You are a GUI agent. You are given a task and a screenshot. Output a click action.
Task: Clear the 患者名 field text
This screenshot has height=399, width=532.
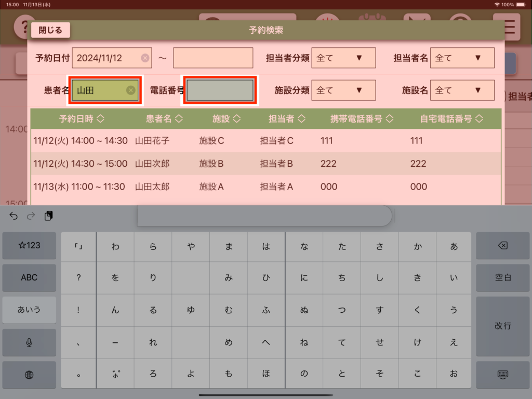131,90
